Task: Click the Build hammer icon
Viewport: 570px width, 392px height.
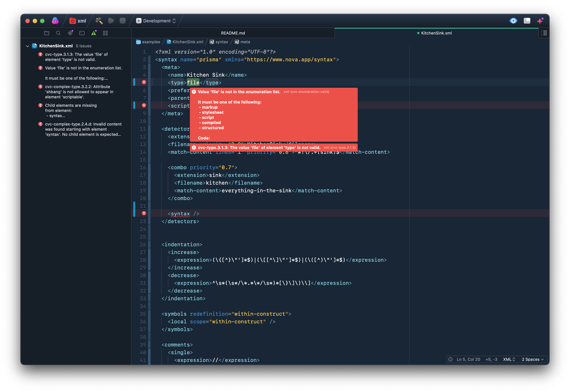Action: (x=99, y=21)
